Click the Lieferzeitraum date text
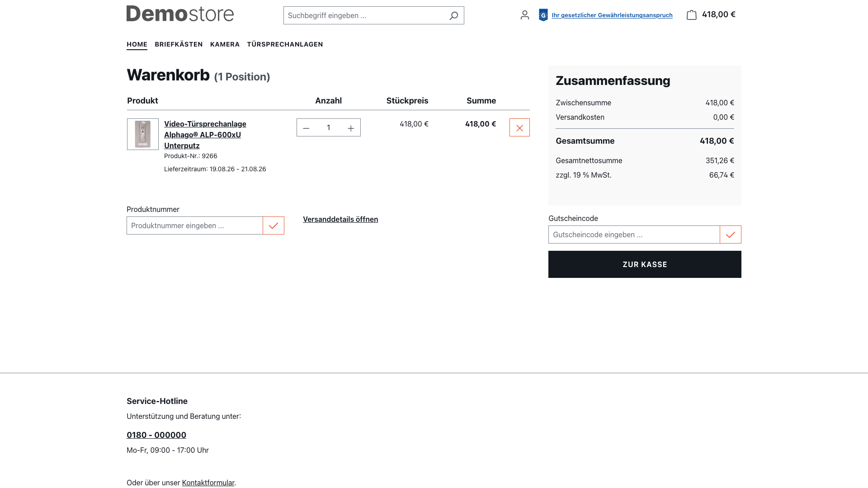Image resolution: width=868 pixels, height=488 pixels. 215,169
